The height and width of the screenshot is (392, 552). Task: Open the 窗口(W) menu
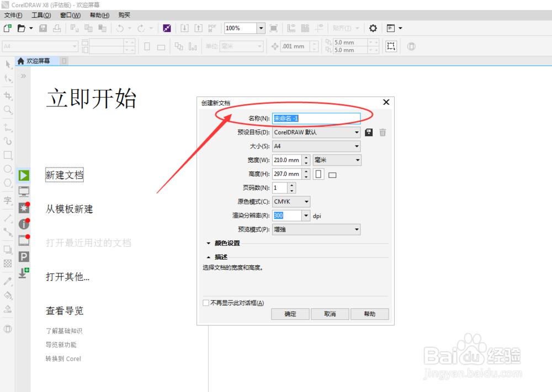71,15
